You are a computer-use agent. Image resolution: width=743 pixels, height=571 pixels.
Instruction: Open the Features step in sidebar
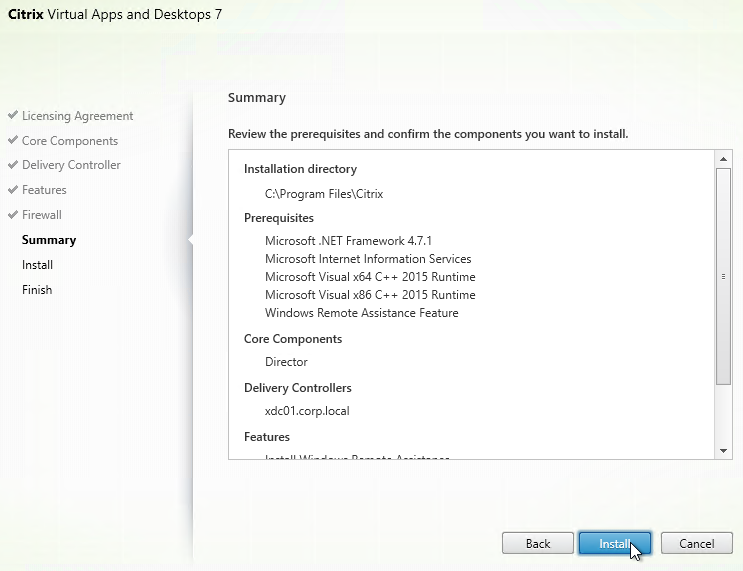click(x=44, y=190)
